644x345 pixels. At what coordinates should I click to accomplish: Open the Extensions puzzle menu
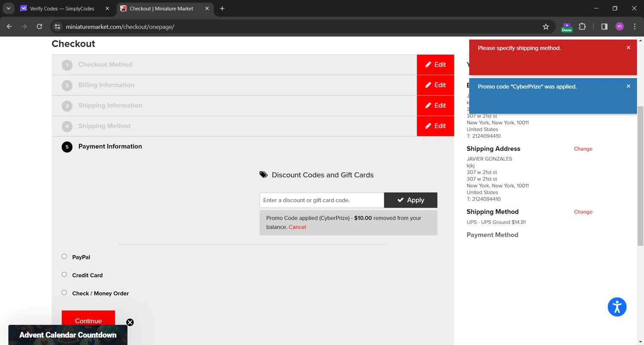582,27
